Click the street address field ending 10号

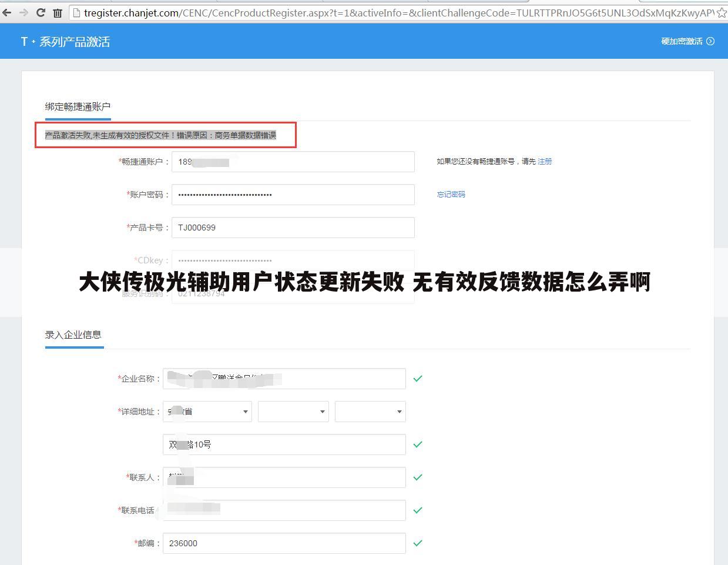[284, 444]
